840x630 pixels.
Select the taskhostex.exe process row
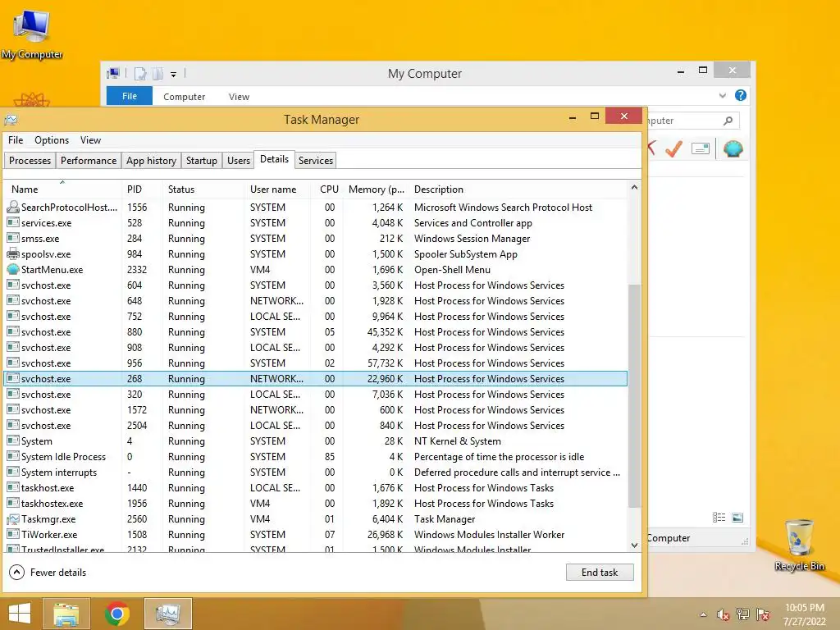tap(316, 504)
